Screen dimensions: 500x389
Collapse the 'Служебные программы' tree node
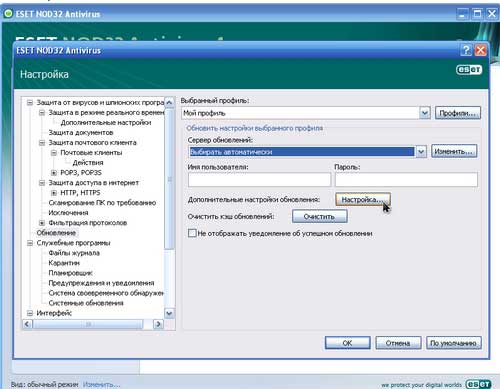(x=30, y=243)
